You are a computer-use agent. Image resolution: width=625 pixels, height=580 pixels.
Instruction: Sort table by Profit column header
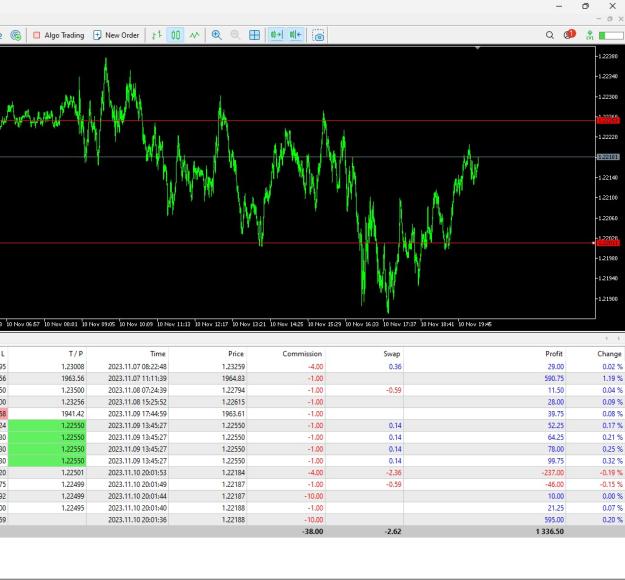click(x=554, y=354)
